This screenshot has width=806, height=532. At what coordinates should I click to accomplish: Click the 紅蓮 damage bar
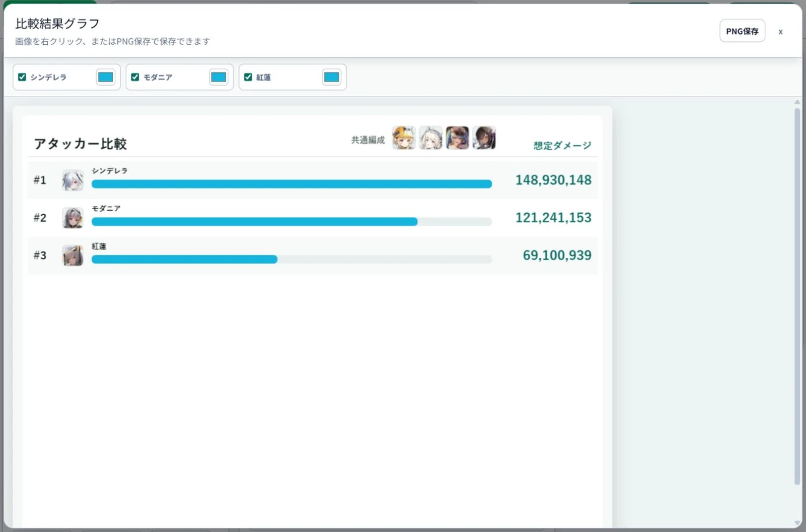pos(185,259)
